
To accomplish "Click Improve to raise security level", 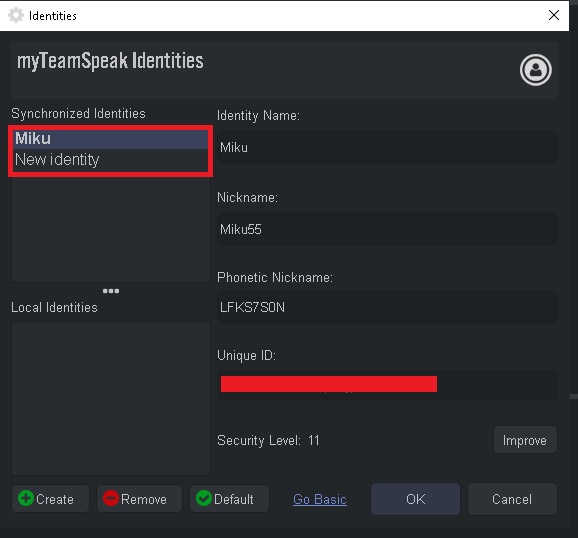I will pos(525,440).
